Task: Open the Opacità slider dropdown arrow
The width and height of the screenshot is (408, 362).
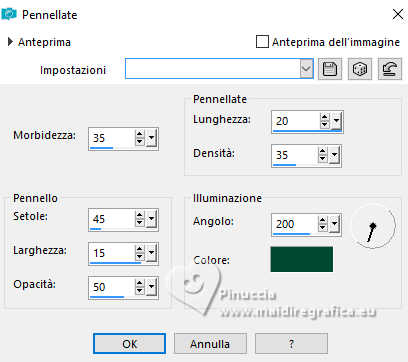Action: [152, 287]
